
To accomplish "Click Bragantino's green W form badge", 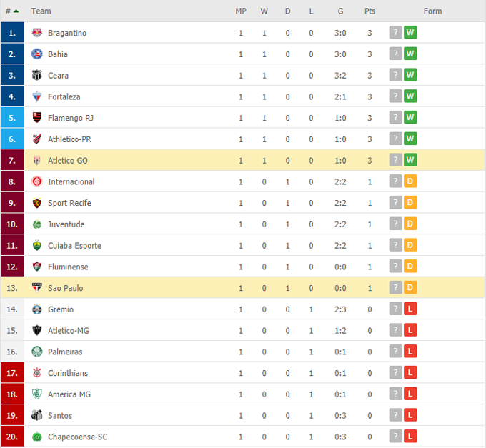I will pyautogui.click(x=410, y=33).
